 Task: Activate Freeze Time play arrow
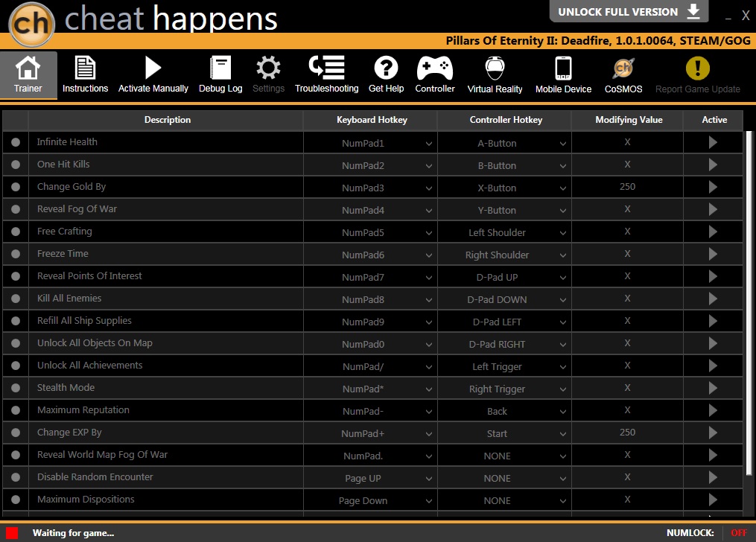pyautogui.click(x=713, y=254)
